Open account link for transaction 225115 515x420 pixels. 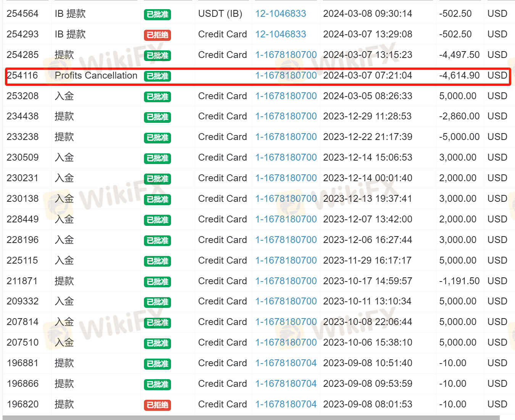[286, 261]
